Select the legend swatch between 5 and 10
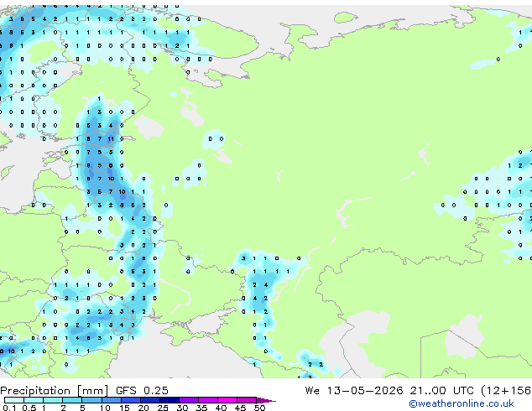This screenshot has width=532, height=411. (x=91, y=400)
